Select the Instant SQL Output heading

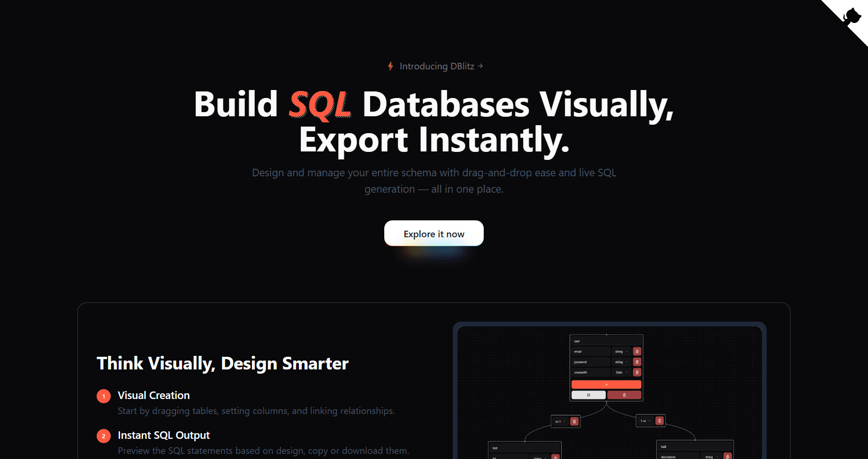(x=164, y=435)
